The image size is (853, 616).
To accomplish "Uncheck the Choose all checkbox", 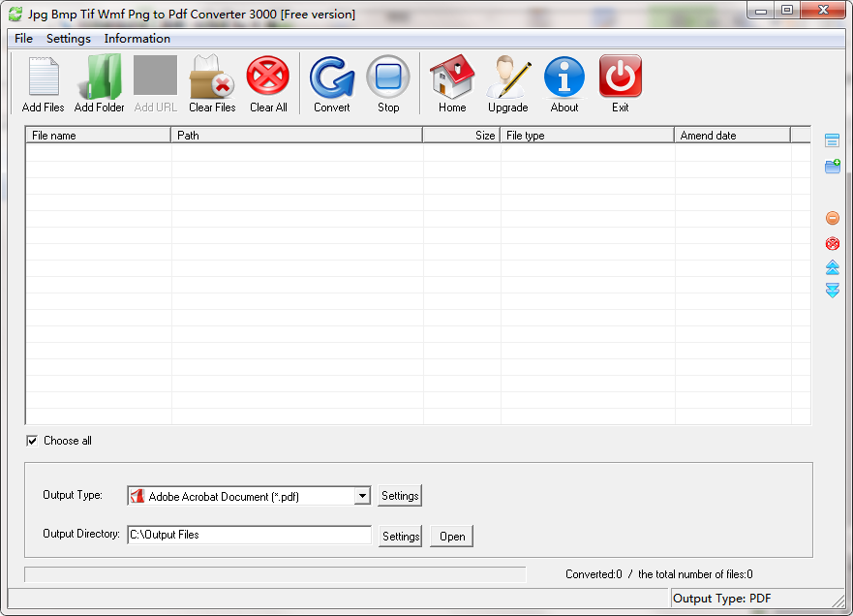I will pyautogui.click(x=32, y=441).
